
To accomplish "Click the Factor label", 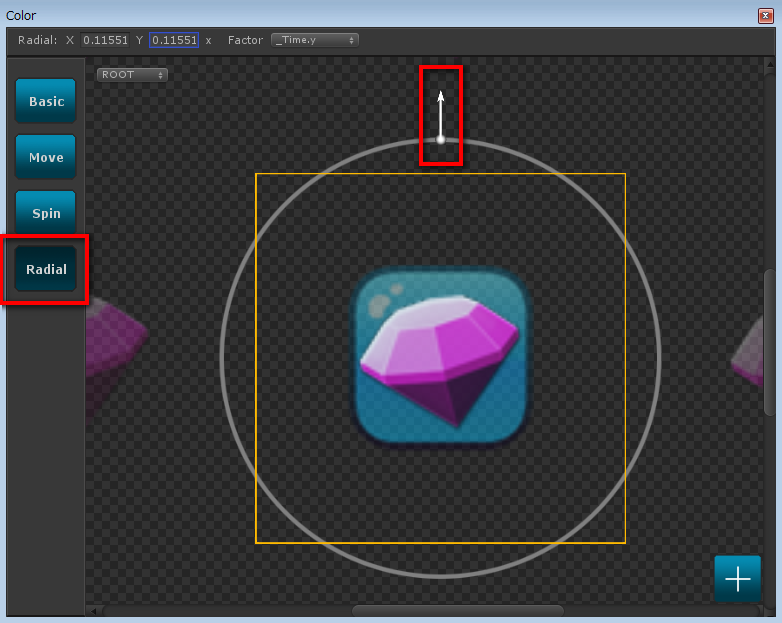I will click(x=245, y=40).
